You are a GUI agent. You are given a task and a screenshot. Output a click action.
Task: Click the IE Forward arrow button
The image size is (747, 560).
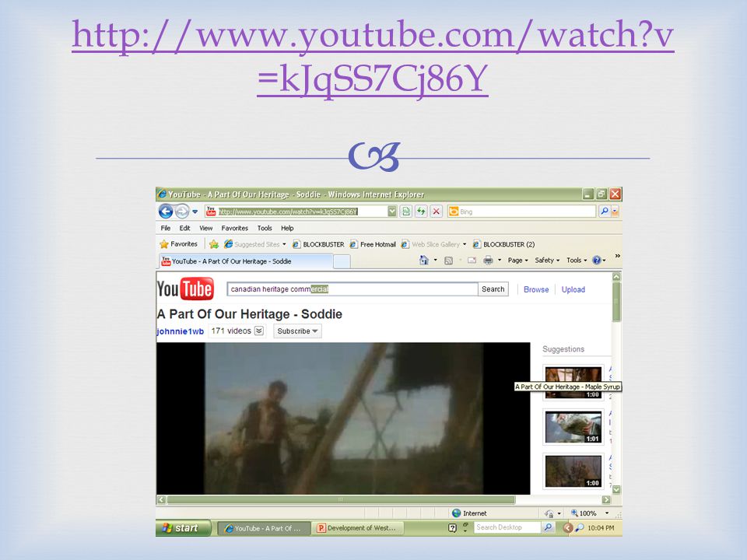click(x=182, y=211)
